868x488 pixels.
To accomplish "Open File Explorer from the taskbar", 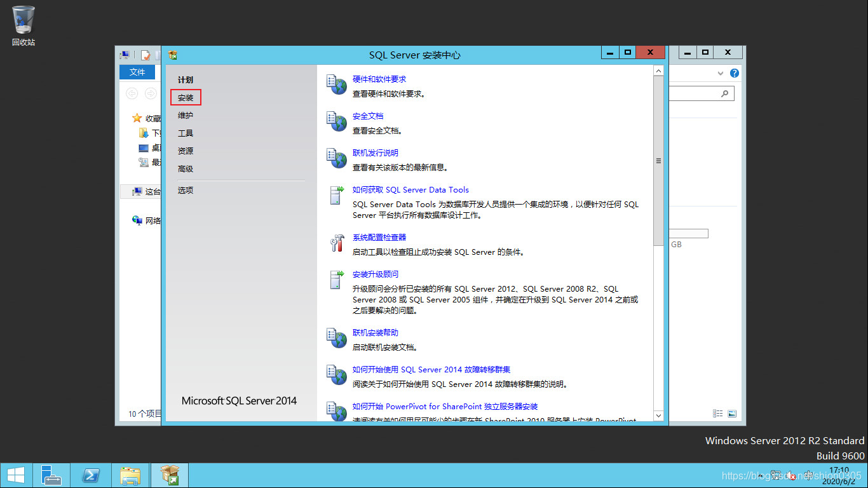I will point(131,475).
